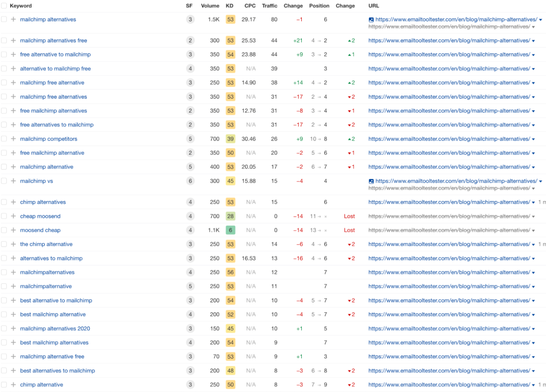Viewport: 546px width, 392px height.
Task: Sort table by Traffic column header
Action: pyautogui.click(x=269, y=5)
